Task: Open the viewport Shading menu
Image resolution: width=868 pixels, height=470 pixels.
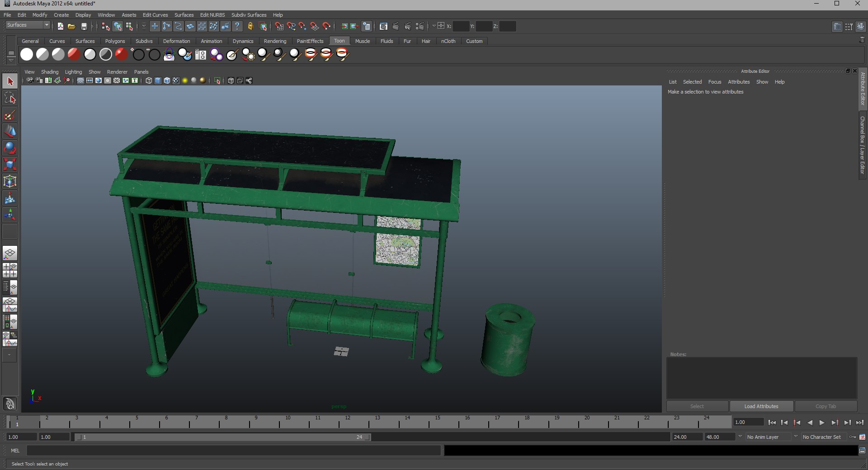Action: (50, 72)
